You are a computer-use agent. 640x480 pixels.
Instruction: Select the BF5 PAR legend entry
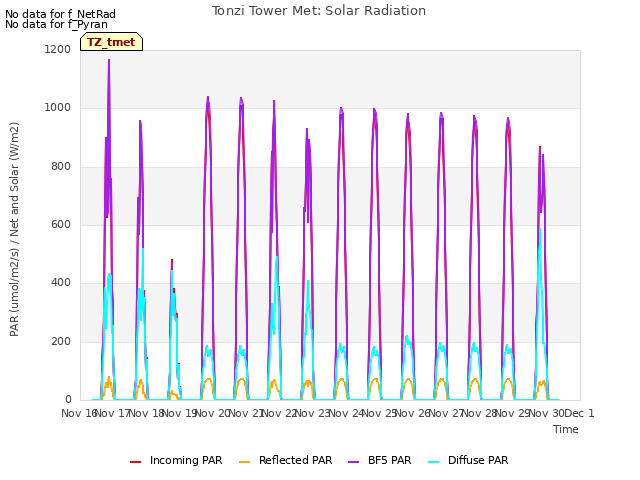(379, 460)
